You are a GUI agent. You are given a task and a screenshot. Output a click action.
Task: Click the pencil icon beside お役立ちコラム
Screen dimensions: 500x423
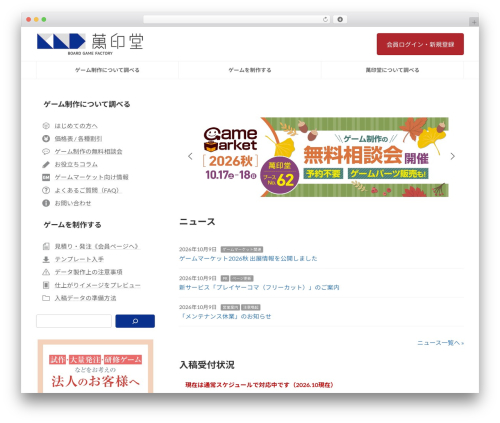click(x=46, y=164)
